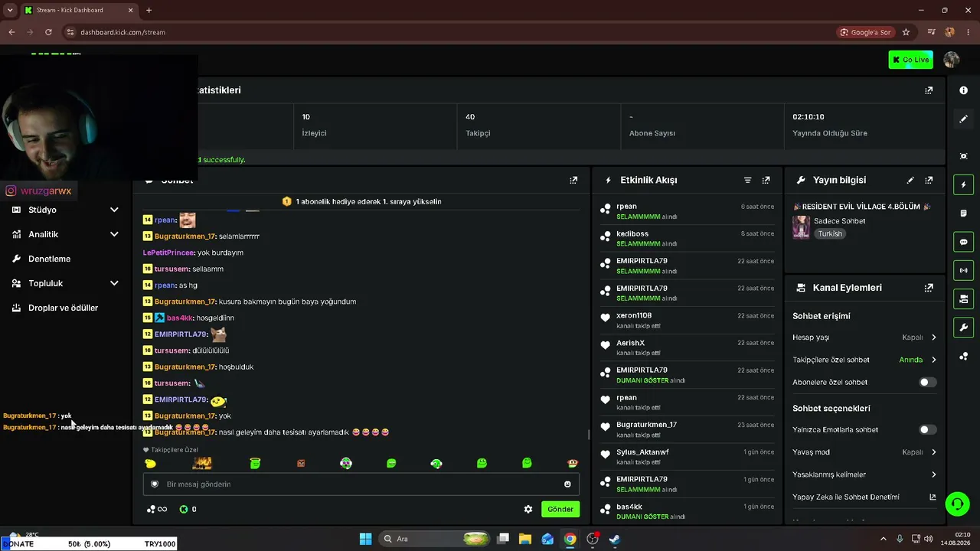Open File Explorer from taskbar
This screenshot has height=551, width=980.
click(x=525, y=539)
